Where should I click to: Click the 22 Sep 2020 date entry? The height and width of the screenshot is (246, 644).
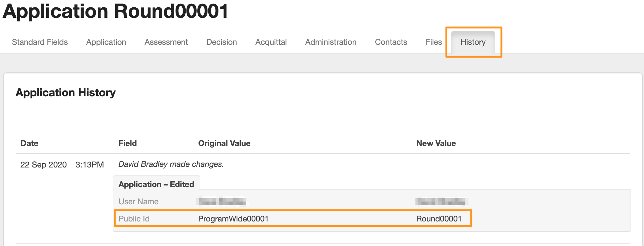44,165
